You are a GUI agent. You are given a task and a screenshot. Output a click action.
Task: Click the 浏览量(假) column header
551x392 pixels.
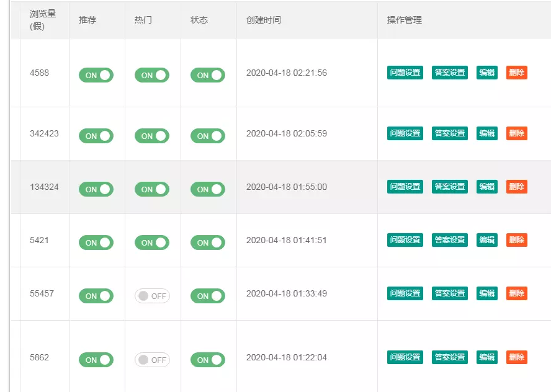point(43,20)
